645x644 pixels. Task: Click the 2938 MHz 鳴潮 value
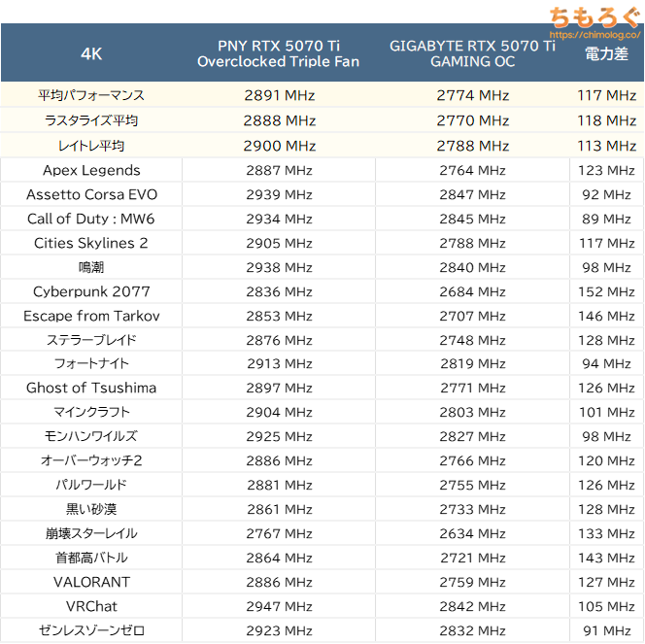(x=280, y=267)
